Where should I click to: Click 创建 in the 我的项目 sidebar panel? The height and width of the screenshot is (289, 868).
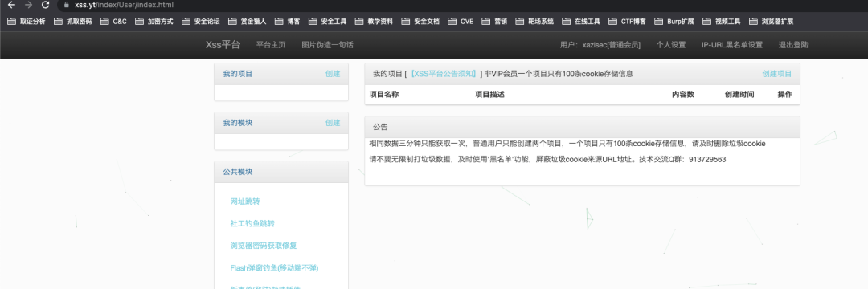(x=333, y=74)
